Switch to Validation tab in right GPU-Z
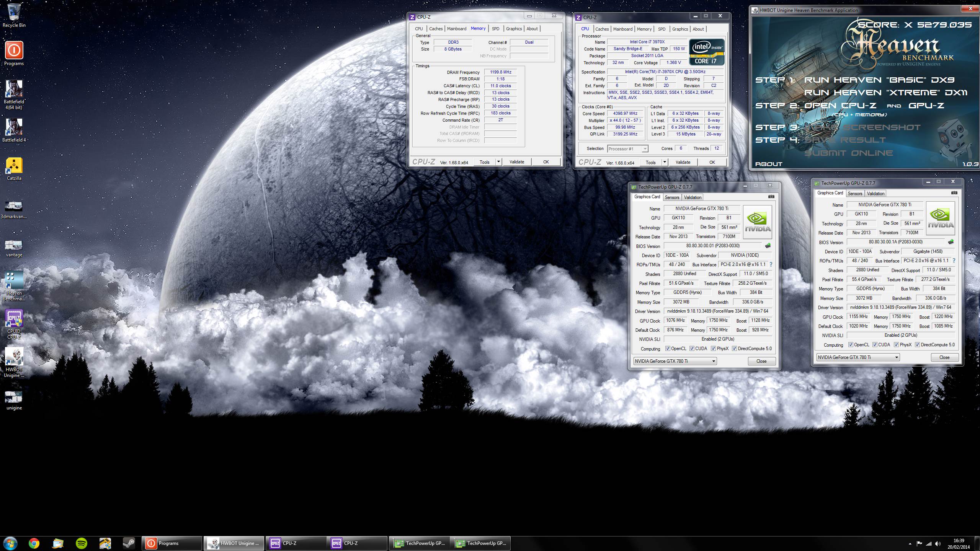 pyautogui.click(x=875, y=194)
